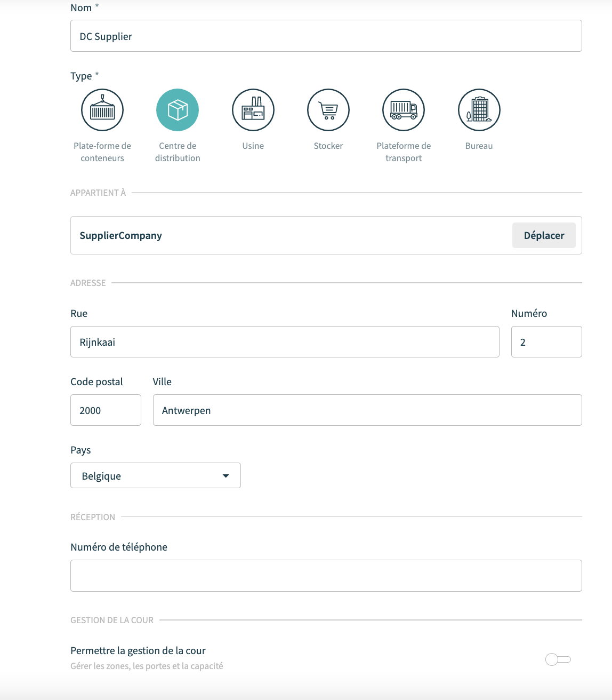The image size is (612, 700).
Task: Choose the Bureau building icon
Action: 479,110
